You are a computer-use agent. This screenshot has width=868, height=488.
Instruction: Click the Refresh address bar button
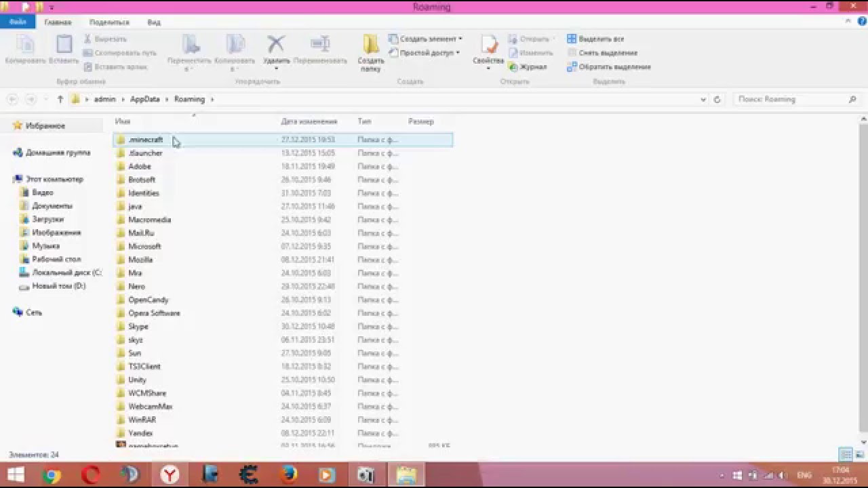click(717, 99)
